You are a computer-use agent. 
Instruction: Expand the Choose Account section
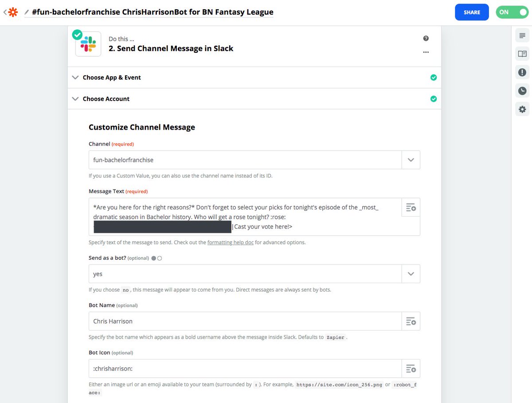pos(254,99)
